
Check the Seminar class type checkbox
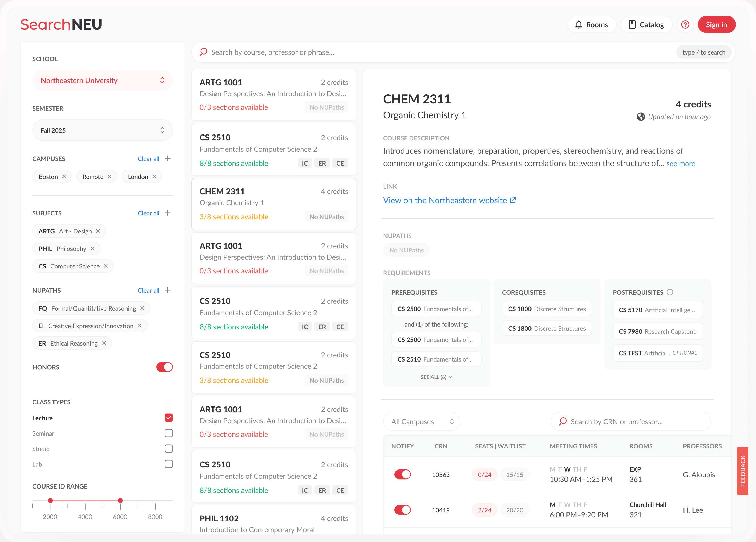168,433
